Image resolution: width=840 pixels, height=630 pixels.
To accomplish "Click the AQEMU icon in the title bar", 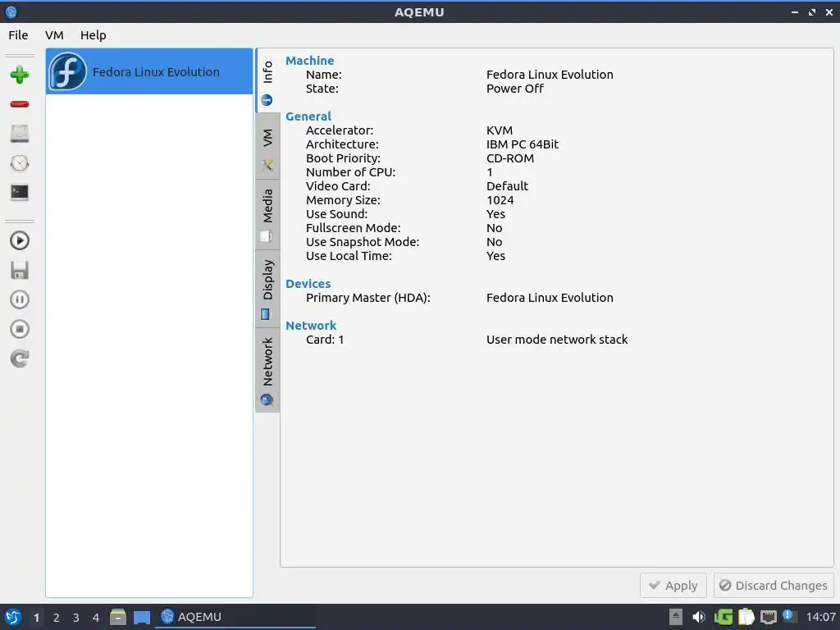I will [11, 11].
